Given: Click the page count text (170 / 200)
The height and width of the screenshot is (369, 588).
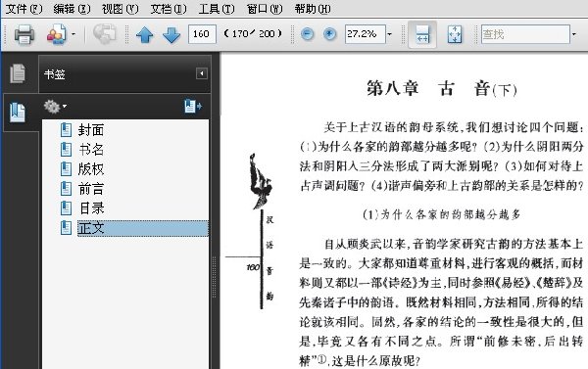Looking at the screenshot, I should coord(253,33).
